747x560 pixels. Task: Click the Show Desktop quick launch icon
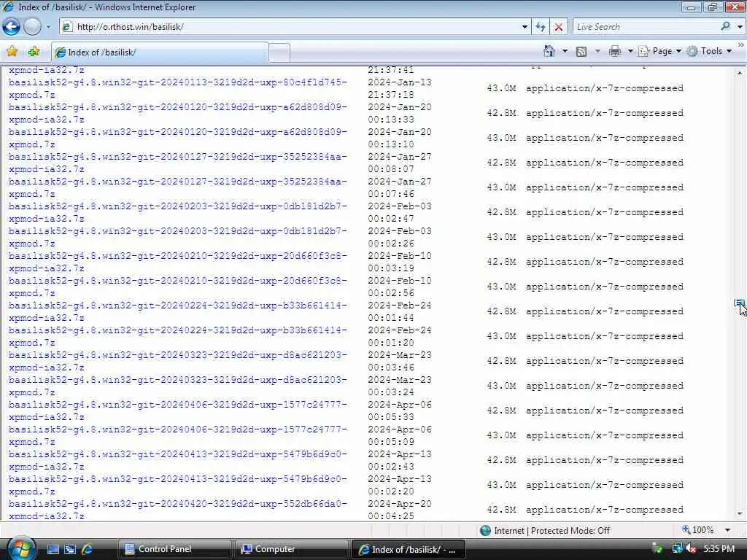53,549
